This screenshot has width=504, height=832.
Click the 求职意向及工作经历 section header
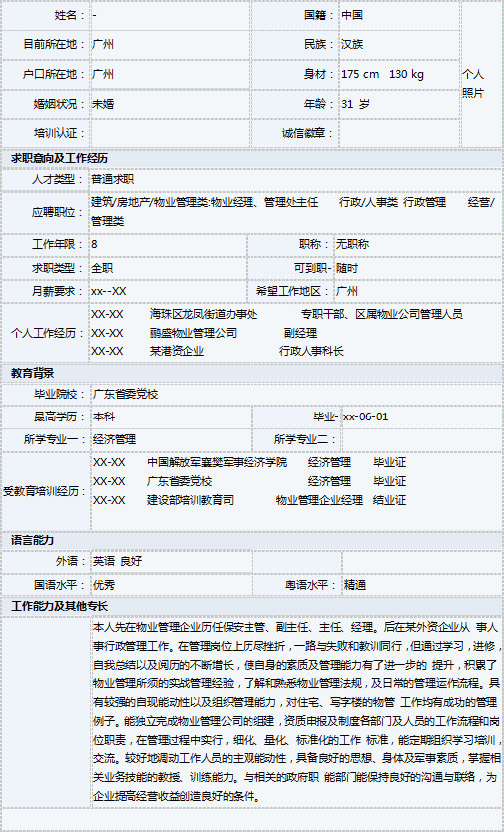[x=59, y=158]
